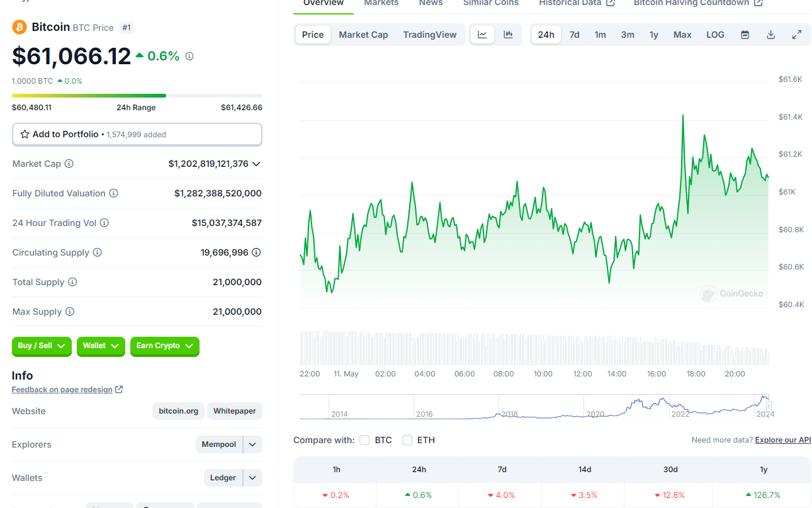Click the 30d change value 12.8%
812x508 pixels.
click(670, 495)
